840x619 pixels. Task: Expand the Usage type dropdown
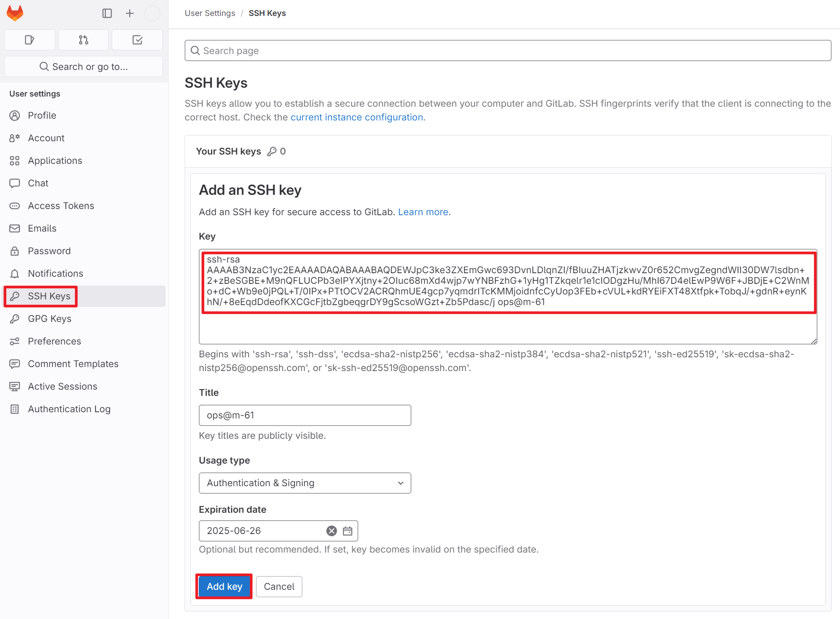pos(305,483)
